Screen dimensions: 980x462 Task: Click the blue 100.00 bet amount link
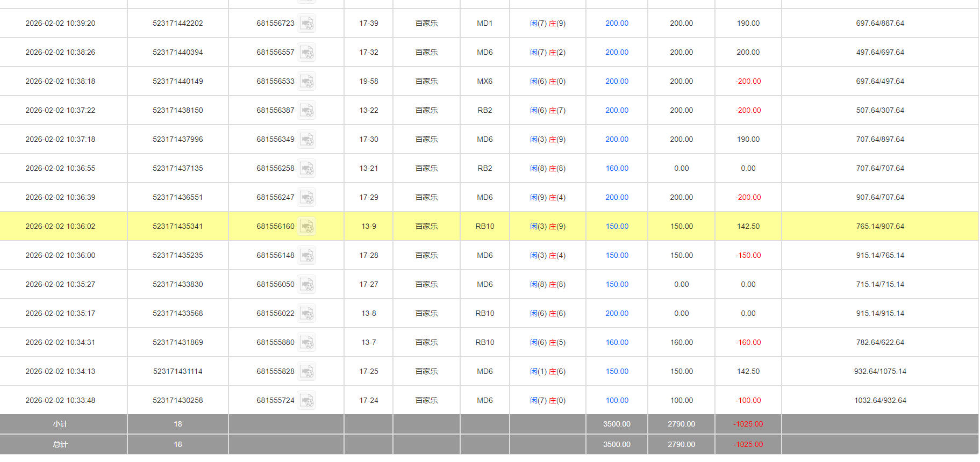(617, 401)
